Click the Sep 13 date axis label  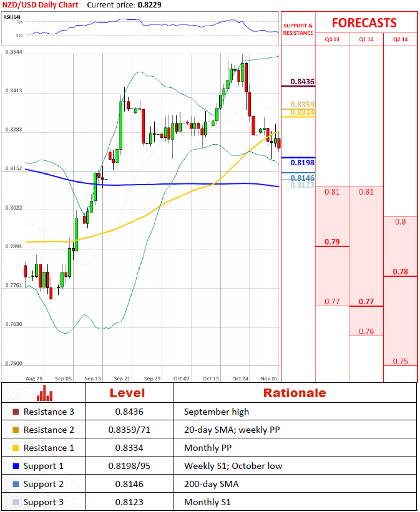(93, 379)
